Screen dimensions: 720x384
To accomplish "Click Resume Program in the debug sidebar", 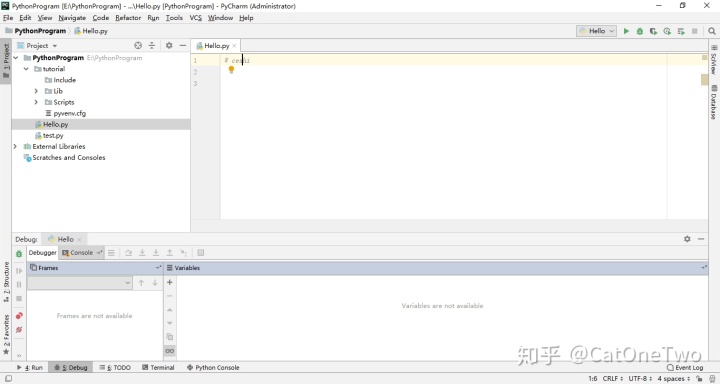I will (x=19, y=271).
